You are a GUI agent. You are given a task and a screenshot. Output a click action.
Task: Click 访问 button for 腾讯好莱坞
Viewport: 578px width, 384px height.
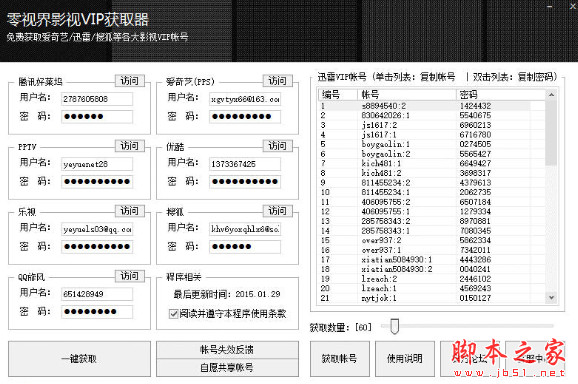coord(129,81)
